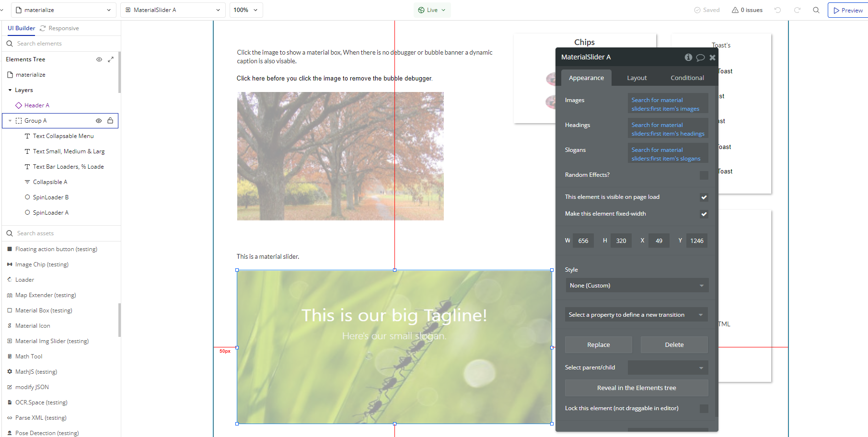Viewport: 868px width, 437px height.
Task: Hide Group A using its eye toggle
Action: [x=98, y=120]
